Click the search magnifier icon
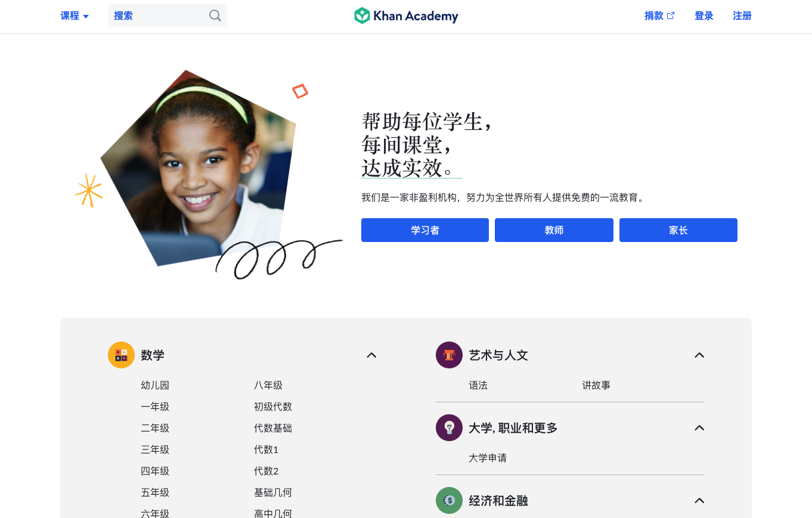 pos(215,15)
